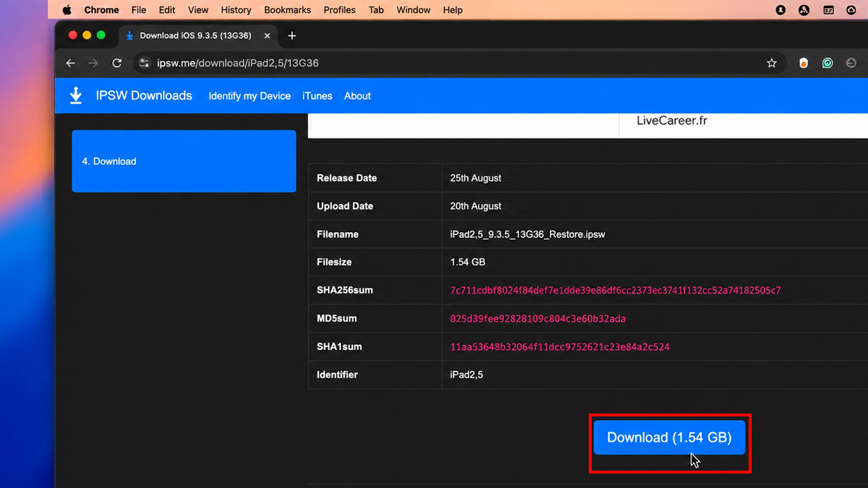Open the Tab menu
868x488 pixels.
click(x=376, y=10)
